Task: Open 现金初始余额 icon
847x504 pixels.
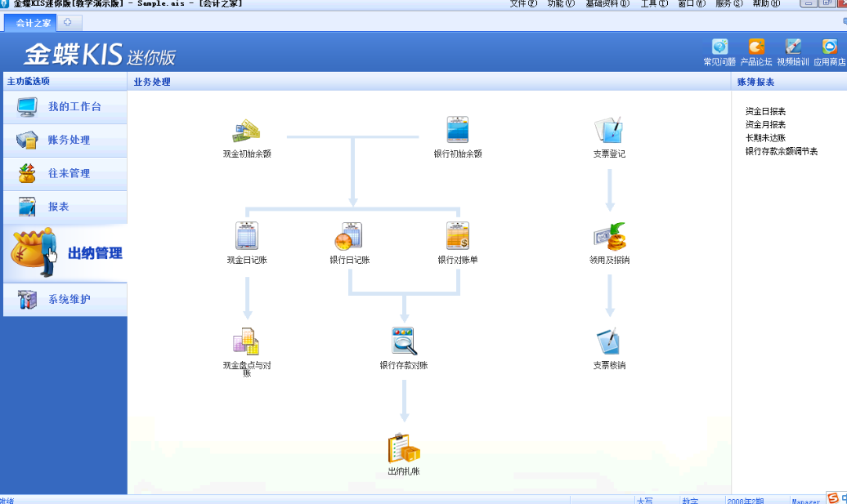Action: (x=247, y=131)
